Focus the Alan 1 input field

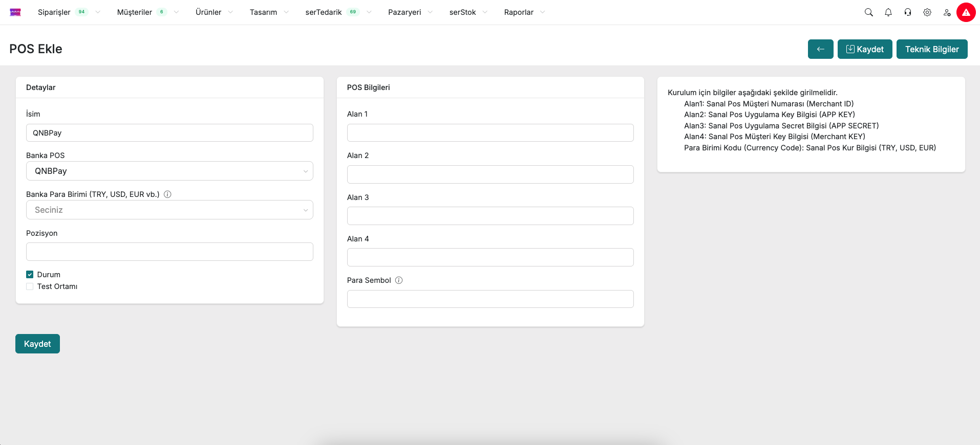[x=490, y=133]
